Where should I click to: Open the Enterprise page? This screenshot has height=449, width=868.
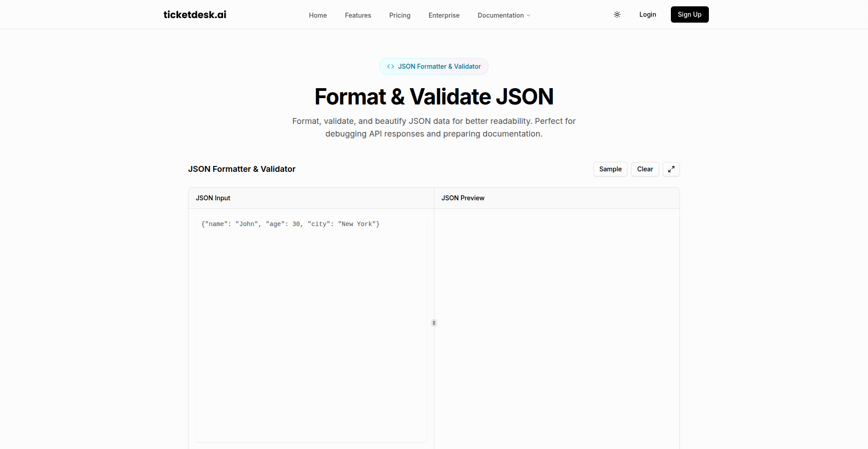[444, 15]
